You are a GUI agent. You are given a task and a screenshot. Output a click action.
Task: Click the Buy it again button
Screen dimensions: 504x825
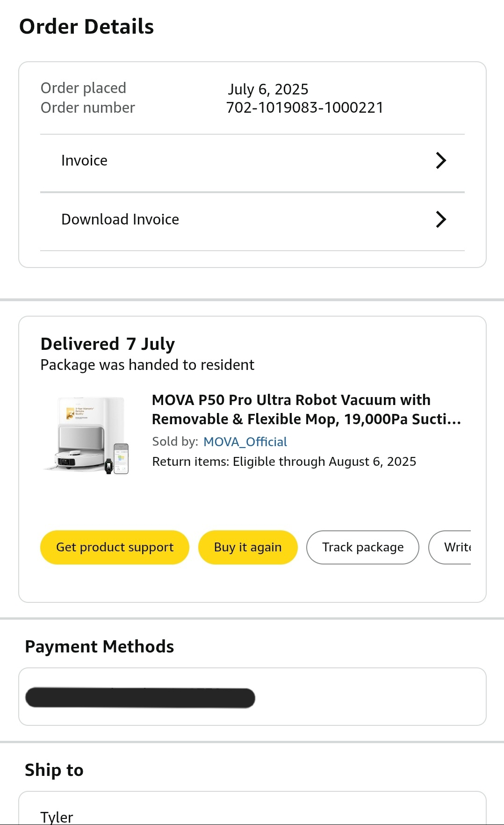(x=248, y=547)
